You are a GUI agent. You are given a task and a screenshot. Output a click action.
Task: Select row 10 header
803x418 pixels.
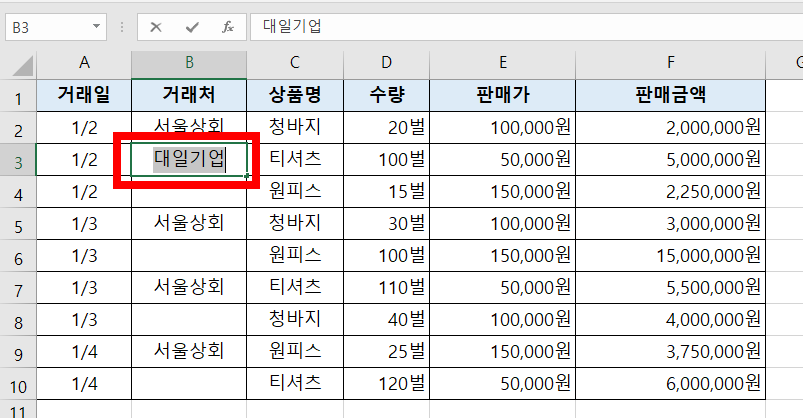point(18,384)
